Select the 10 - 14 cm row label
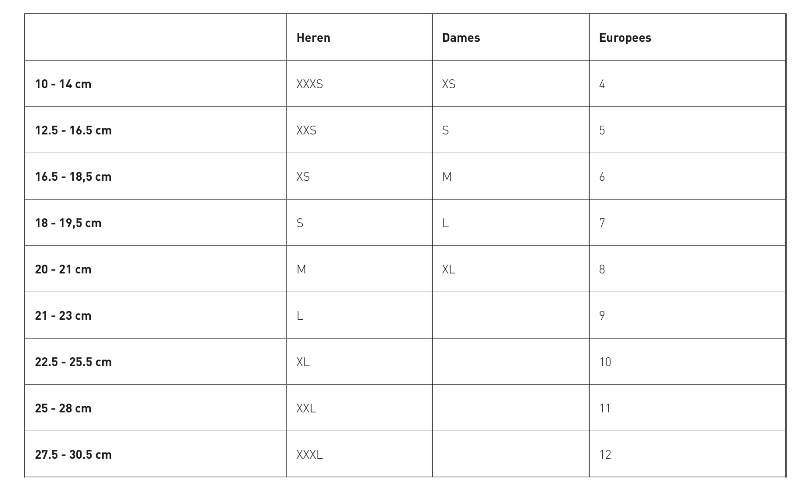The width and height of the screenshot is (800, 486). point(63,84)
